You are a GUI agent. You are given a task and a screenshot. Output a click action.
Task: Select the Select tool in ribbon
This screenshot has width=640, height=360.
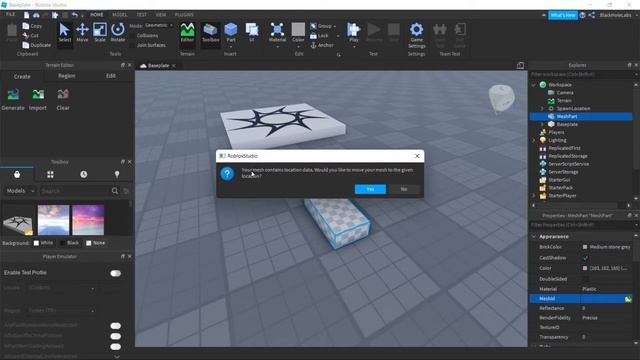tap(64, 33)
